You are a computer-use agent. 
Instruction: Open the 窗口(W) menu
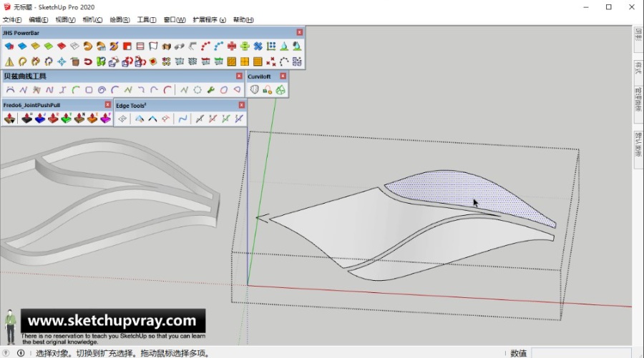coord(175,20)
